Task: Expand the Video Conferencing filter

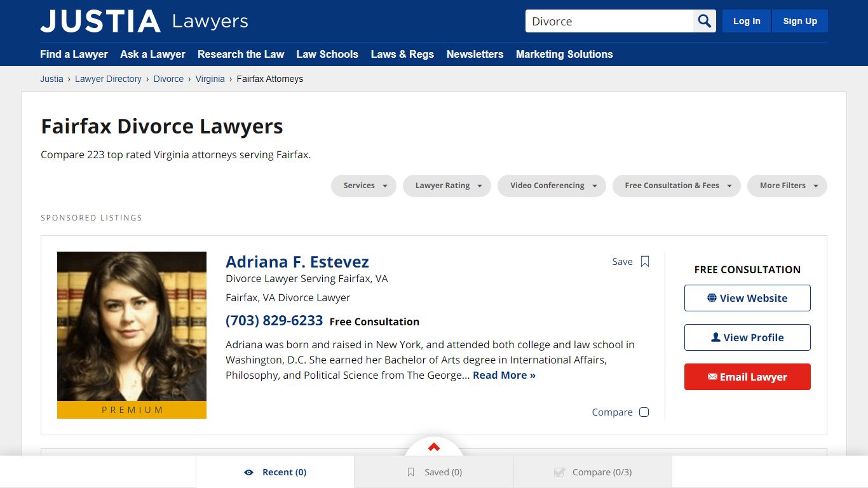Action: [x=552, y=186]
